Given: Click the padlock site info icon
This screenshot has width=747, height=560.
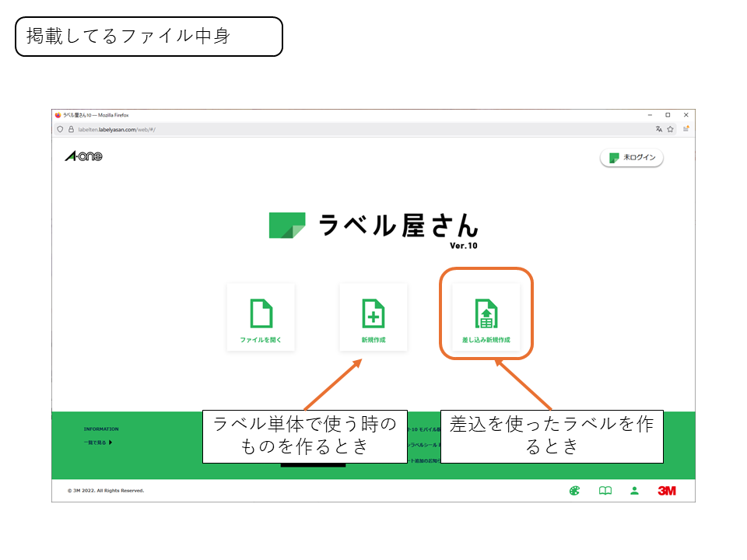Looking at the screenshot, I should click(x=71, y=130).
